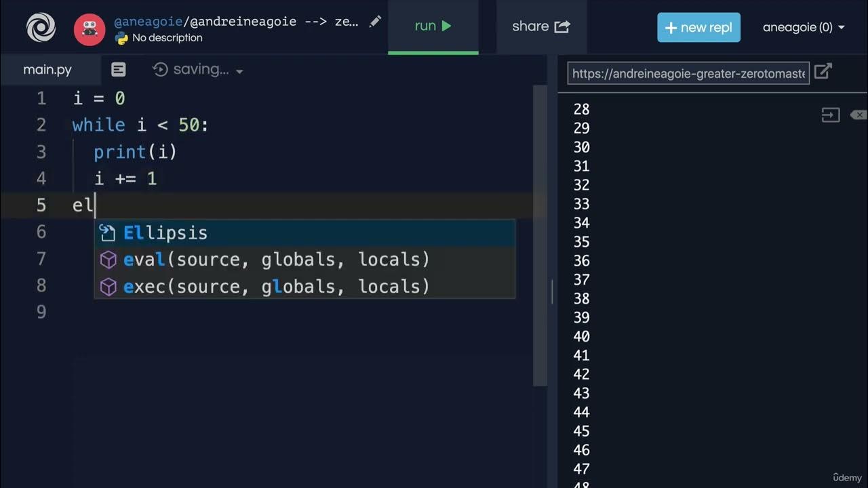This screenshot has width=868, height=488.
Task: Clear the console output
Action: (858, 115)
